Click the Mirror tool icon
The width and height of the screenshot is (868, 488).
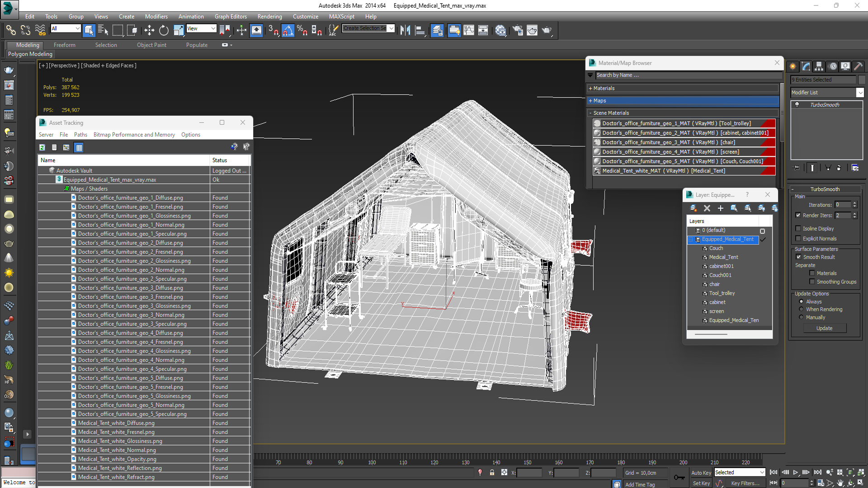pyautogui.click(x=405, y=30)
